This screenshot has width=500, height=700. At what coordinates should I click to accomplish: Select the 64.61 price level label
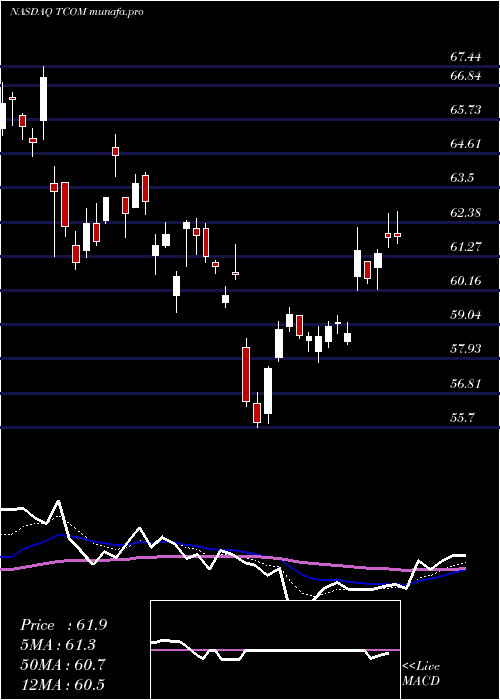click(465, 144)
